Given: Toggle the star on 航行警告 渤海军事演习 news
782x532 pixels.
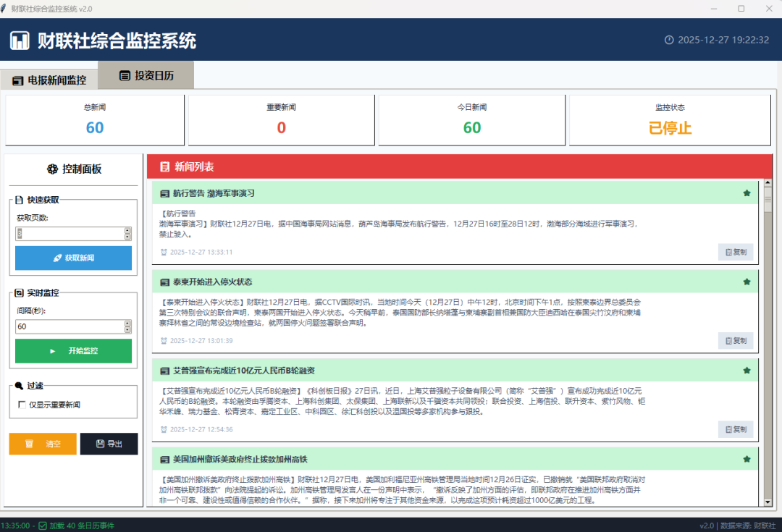Looking at the screenshot, I should pos(747,193).
